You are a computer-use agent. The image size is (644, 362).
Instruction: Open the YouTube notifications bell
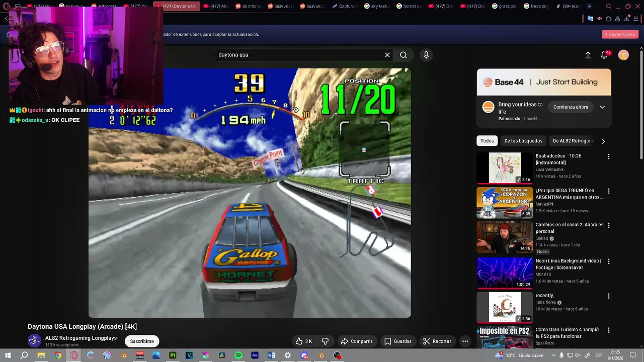[605, 55]
